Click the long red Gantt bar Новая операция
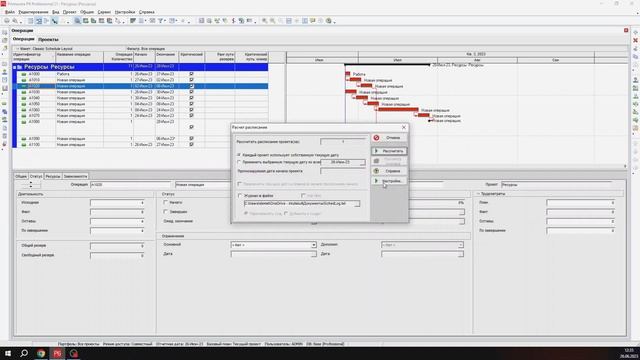 point(398,110)
